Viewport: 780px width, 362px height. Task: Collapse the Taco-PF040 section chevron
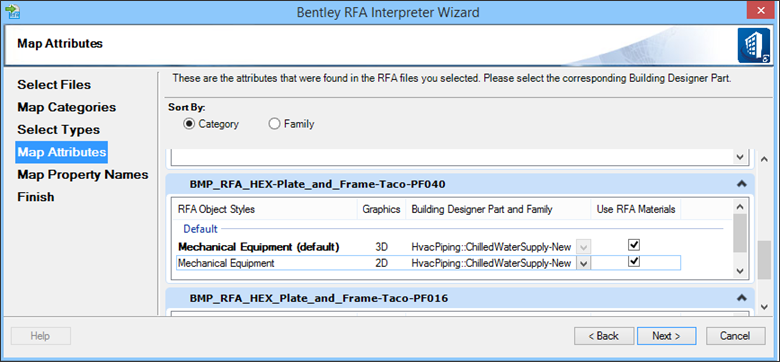pyautogui.click(x=742, y=183)
